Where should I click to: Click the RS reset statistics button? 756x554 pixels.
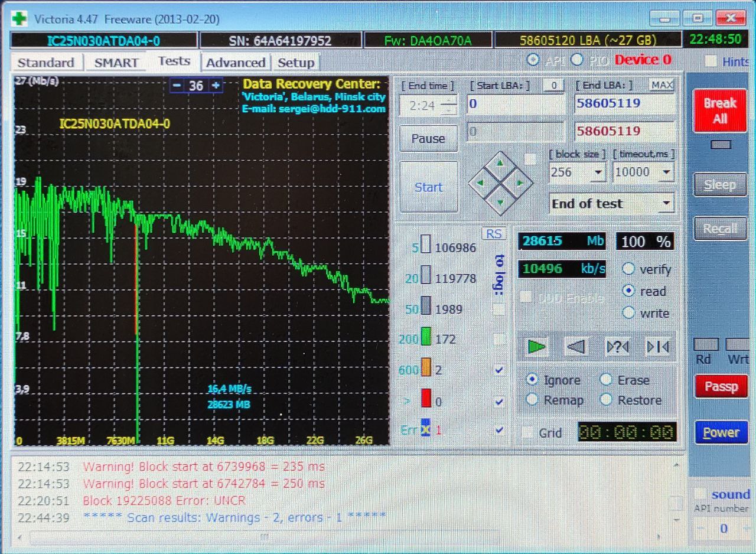click(x=493, y=234)
